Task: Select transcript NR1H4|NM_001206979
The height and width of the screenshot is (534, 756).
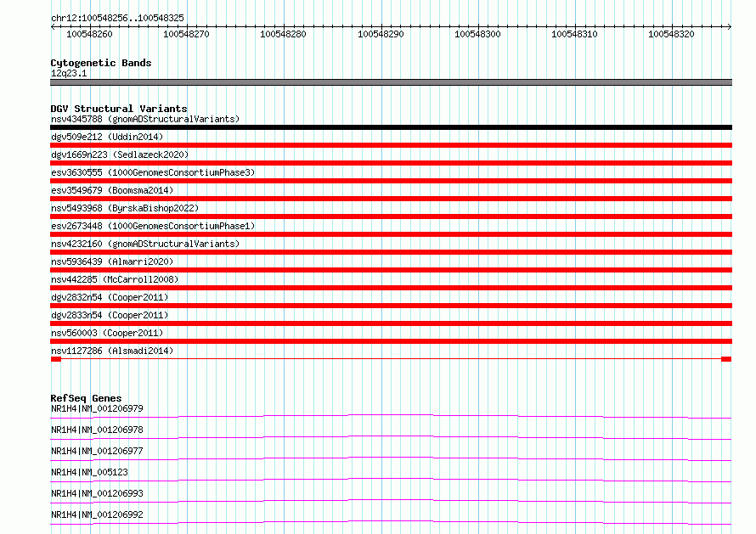Action: (97, 408)
